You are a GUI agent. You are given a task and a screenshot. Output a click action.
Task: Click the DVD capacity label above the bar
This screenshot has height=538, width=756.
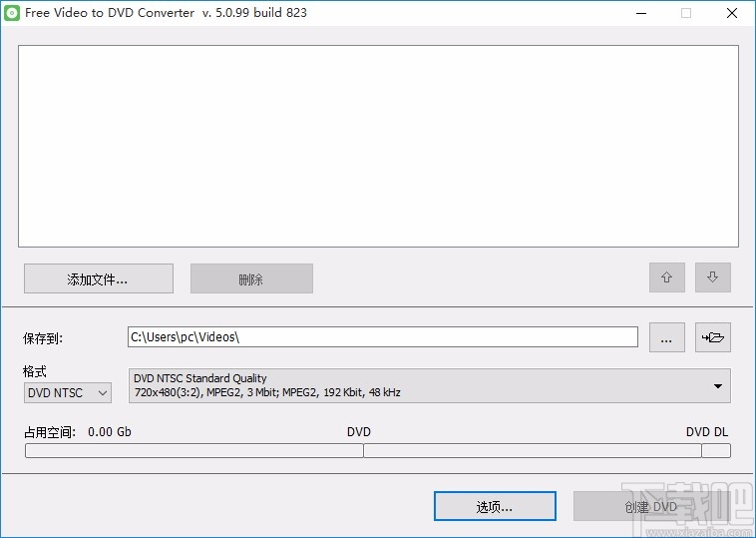pos(359,431)
